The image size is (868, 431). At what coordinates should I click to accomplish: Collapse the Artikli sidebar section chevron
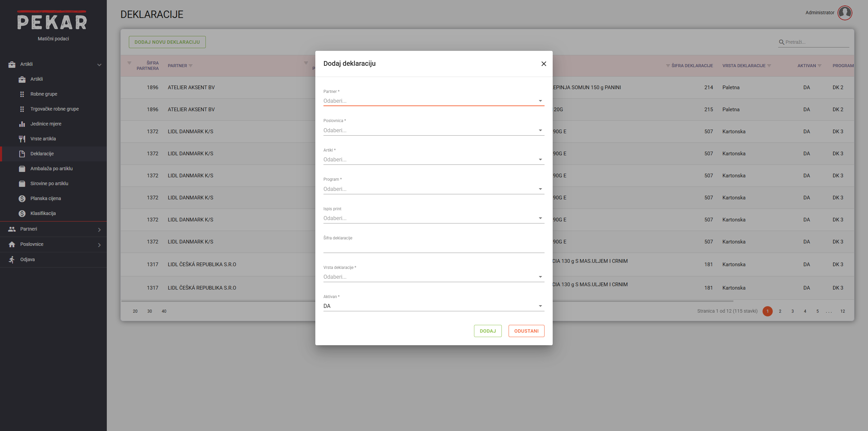click(x=99, y=64)
